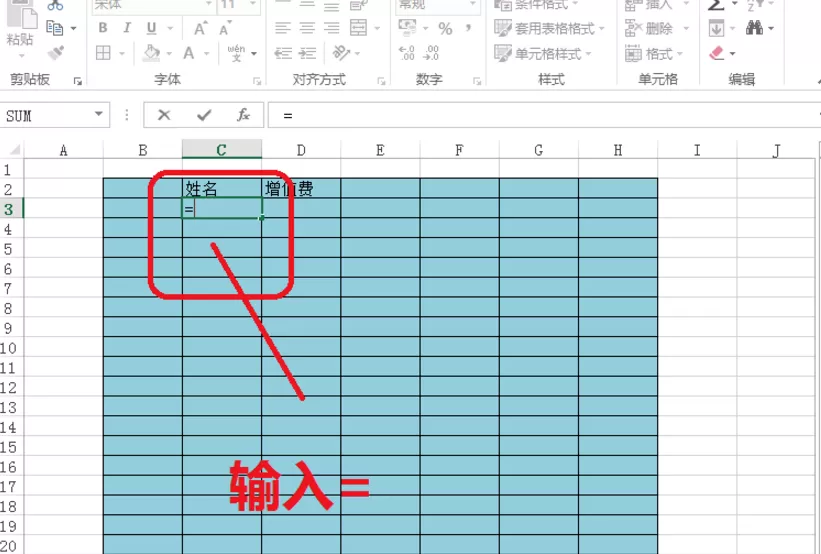The width and height of the screenshot is (821, 554).
Task: Open the underline style dropdown
Action: point(170,28)
